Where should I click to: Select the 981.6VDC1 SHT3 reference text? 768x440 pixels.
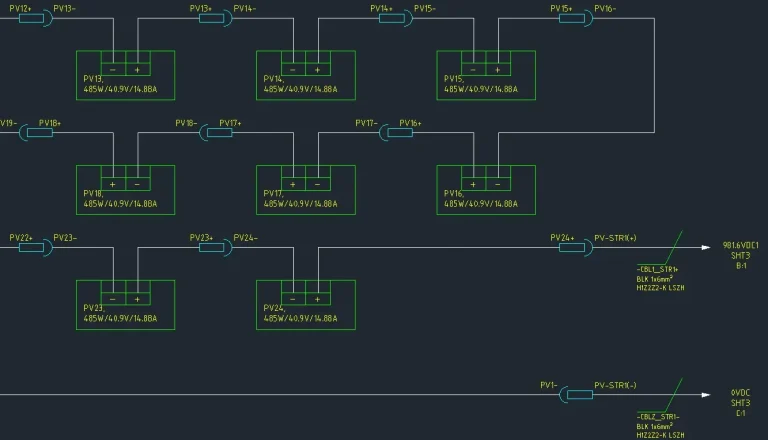click(740, 254)
